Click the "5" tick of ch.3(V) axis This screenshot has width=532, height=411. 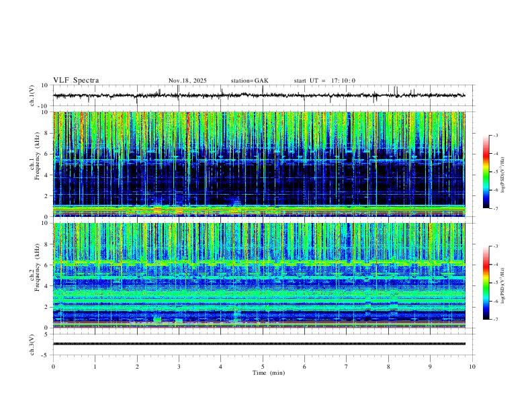(47, 334)
